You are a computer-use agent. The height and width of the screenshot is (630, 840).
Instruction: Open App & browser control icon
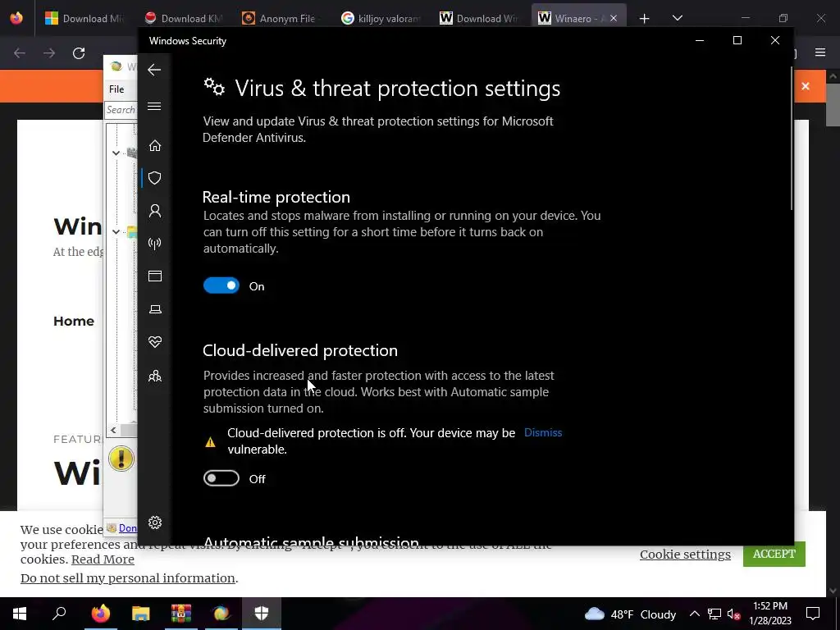coord(155,276)
